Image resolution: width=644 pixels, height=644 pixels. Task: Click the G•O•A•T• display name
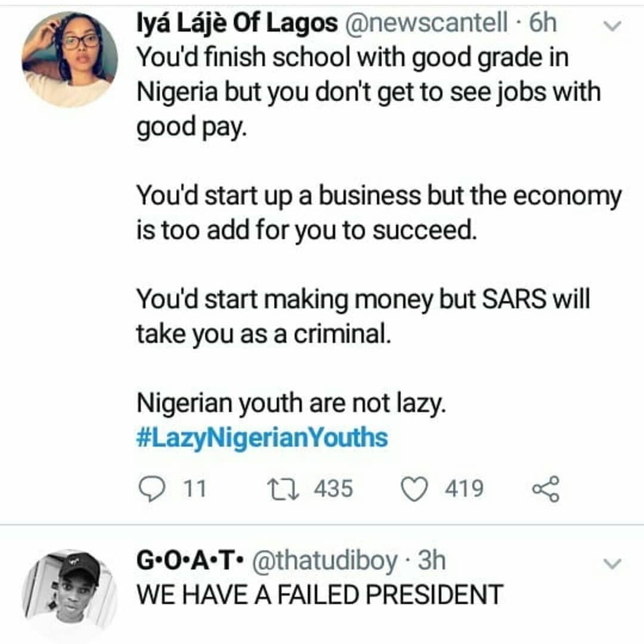pos(189,561)
